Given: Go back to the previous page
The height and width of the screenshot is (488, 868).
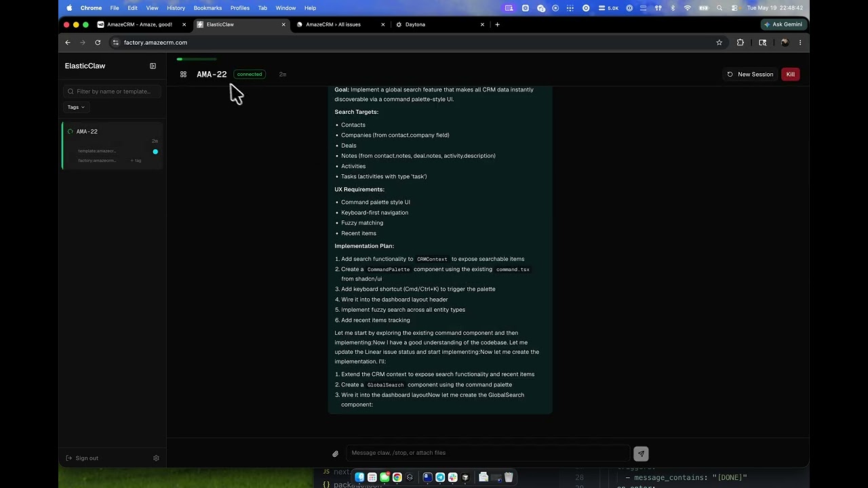Looking at the screenshot, I should (x=68, y=42).
